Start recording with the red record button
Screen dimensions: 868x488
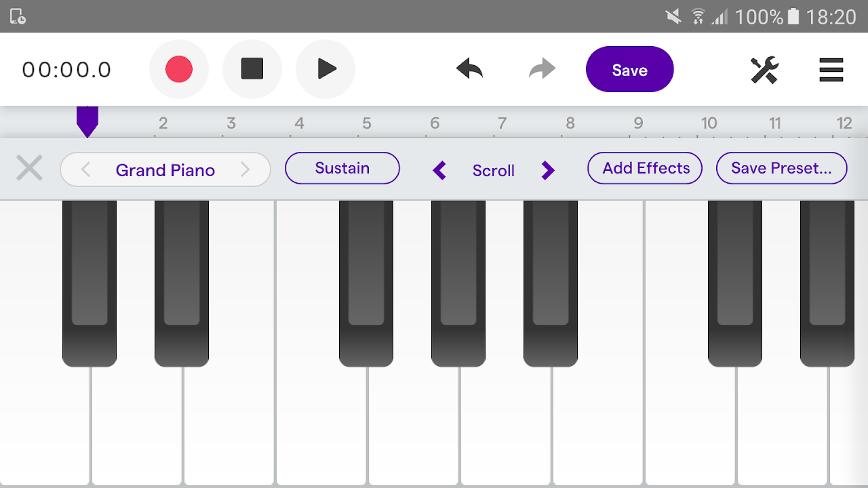pos(179,69)
